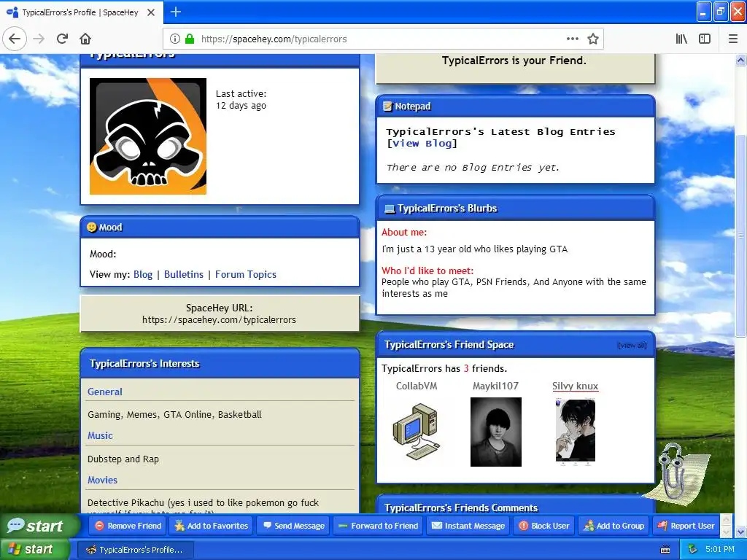This screenshot has width=747, height=560.
Task: Select the TypicalErrors's Profile SpaceHey tab
Action: 80,12
